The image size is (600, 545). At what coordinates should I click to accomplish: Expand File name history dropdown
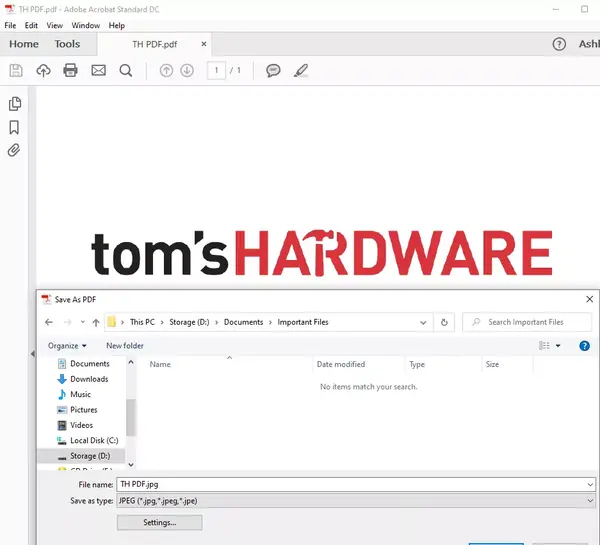(590, 485)
